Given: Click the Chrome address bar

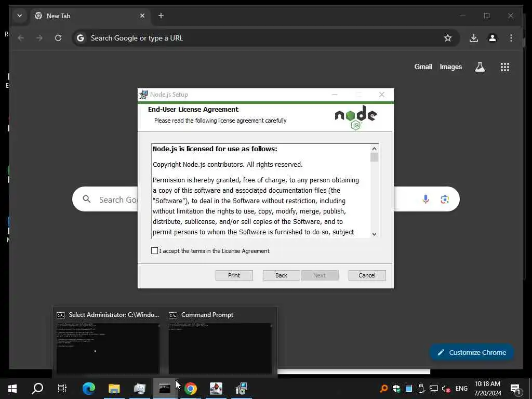Looking at the screenshot, I should [265, 38].
